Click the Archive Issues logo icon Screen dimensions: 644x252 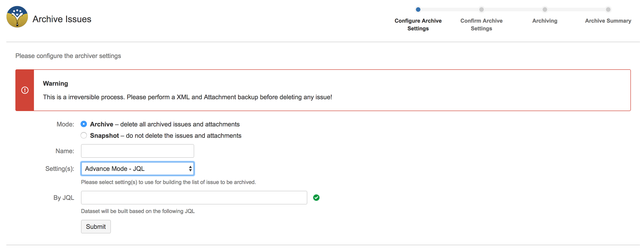click(17, 17)
